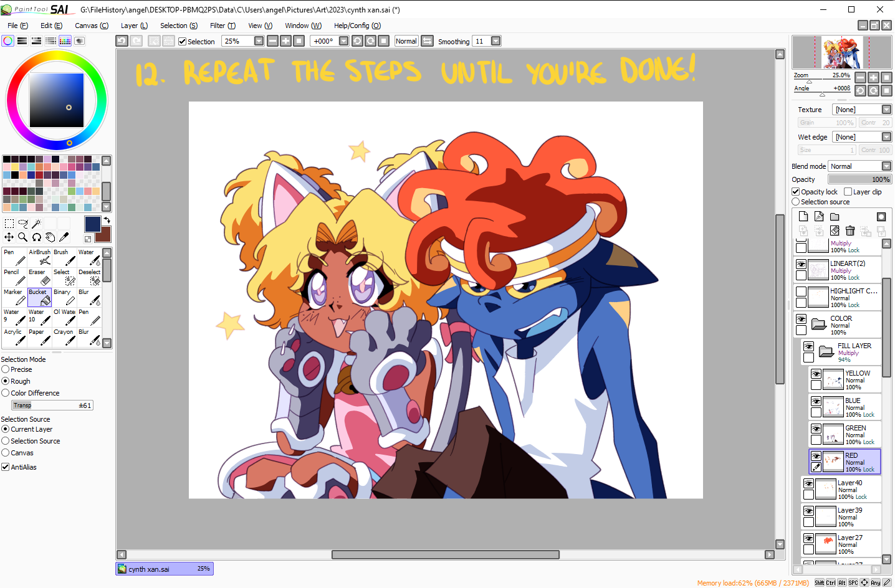Create a new layer folder
Viewport: 895px width, 588px height.
pyautogui.click(x=835, y=217)
